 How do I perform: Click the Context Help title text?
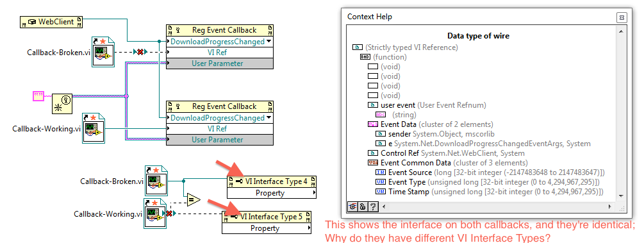click(370, 17)
